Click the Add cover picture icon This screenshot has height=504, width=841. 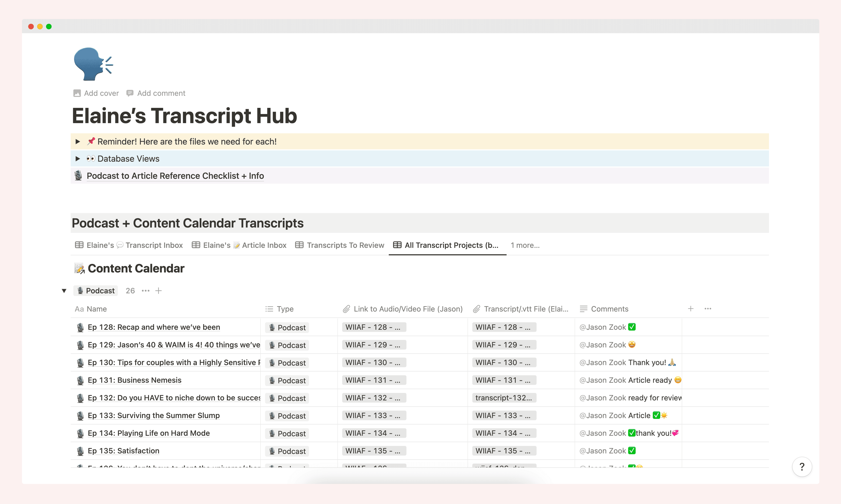coord(77,93)
